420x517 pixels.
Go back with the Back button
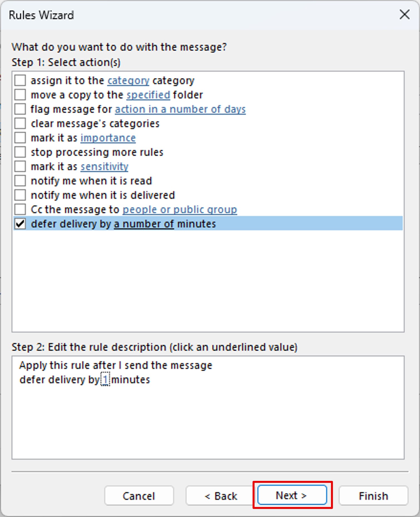coord(221,496)
